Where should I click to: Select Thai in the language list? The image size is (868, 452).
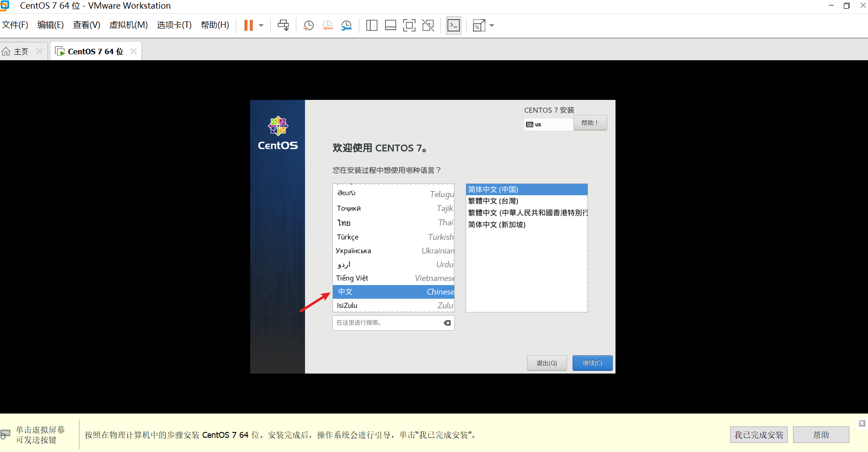click(394, 223)
